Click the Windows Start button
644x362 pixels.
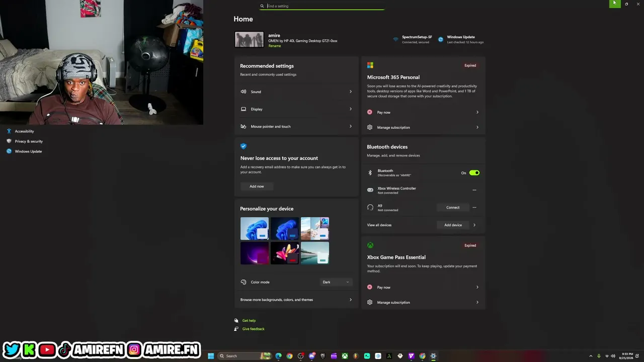coord(211,356)
